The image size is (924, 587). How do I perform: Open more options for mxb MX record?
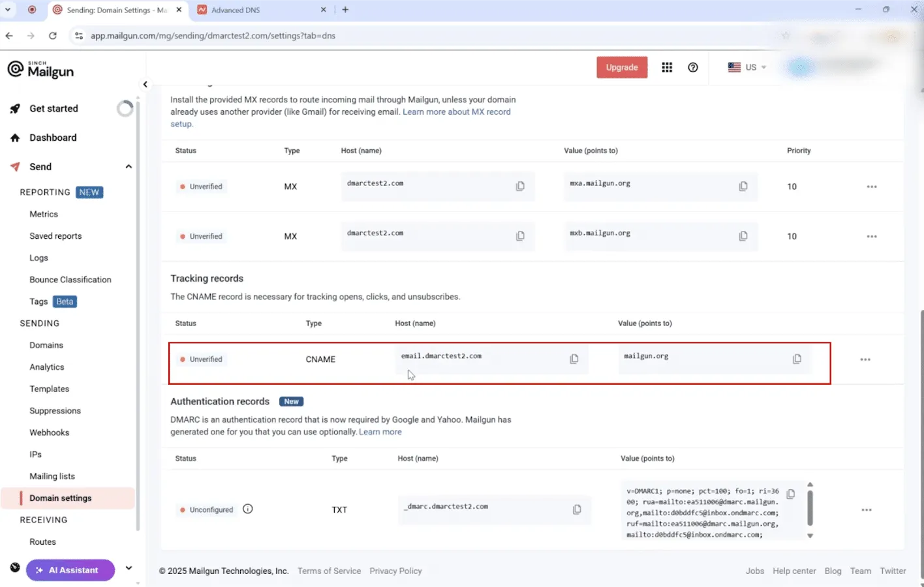(x=872, y=236)
